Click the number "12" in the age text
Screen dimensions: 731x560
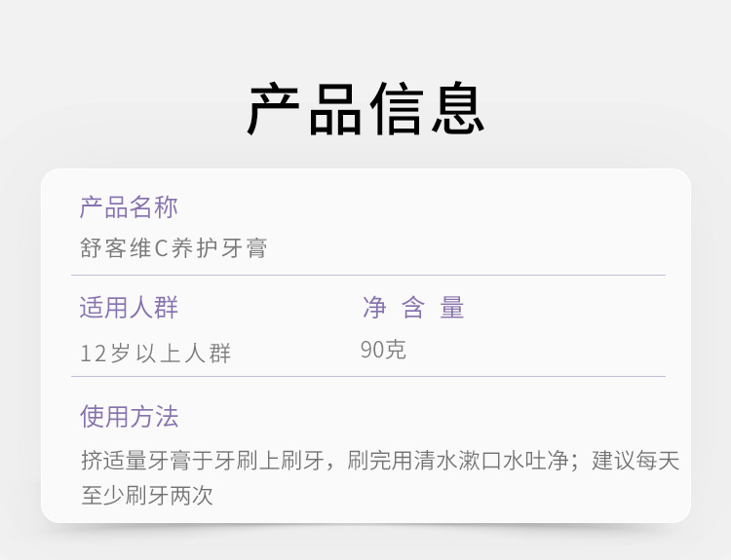point(93,354)
